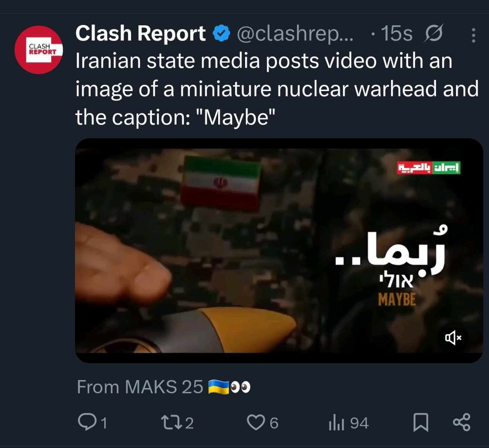Open the Clash Report profile avatar
Screen dimensions: 489x448
[39, 50]
